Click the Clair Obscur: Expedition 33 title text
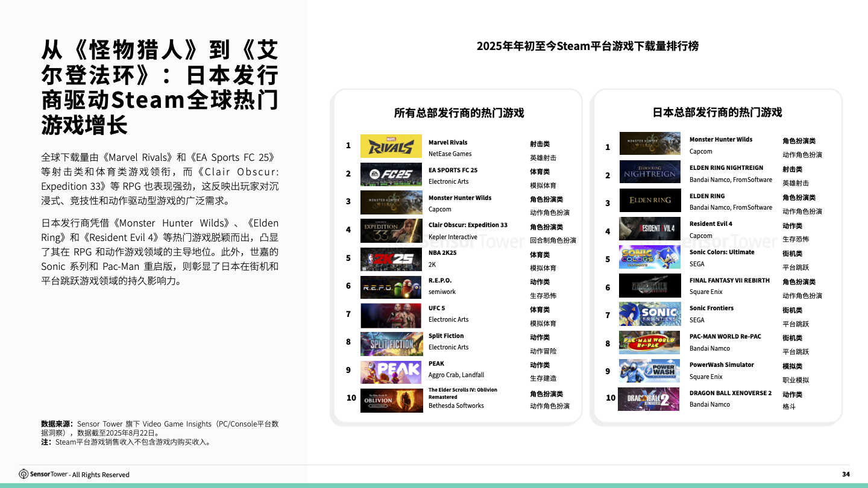Image resolution: width=868 pixels, height=488 pixels. (x=469, y=225)
